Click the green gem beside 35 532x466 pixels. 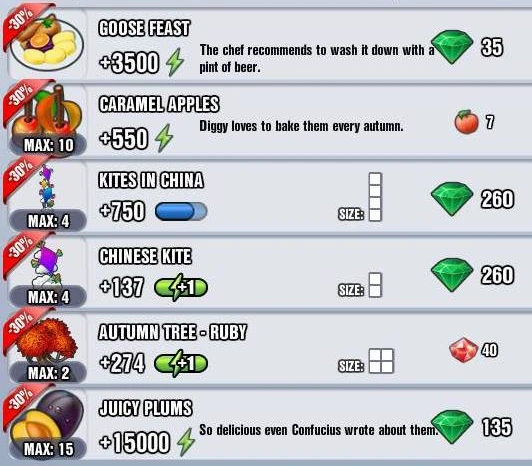tap(452, 47)
